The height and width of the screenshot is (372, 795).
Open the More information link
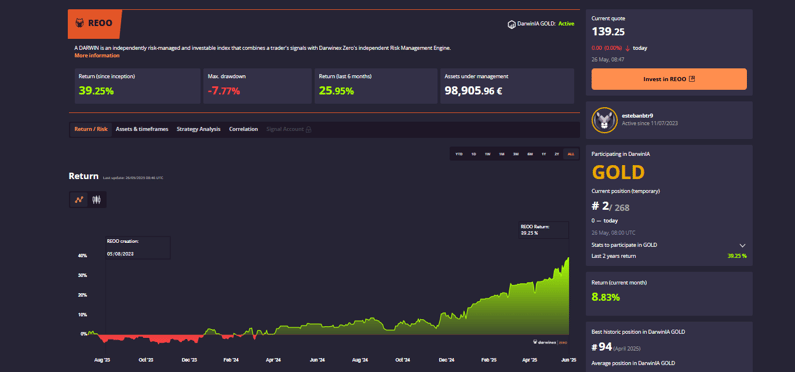97,55
